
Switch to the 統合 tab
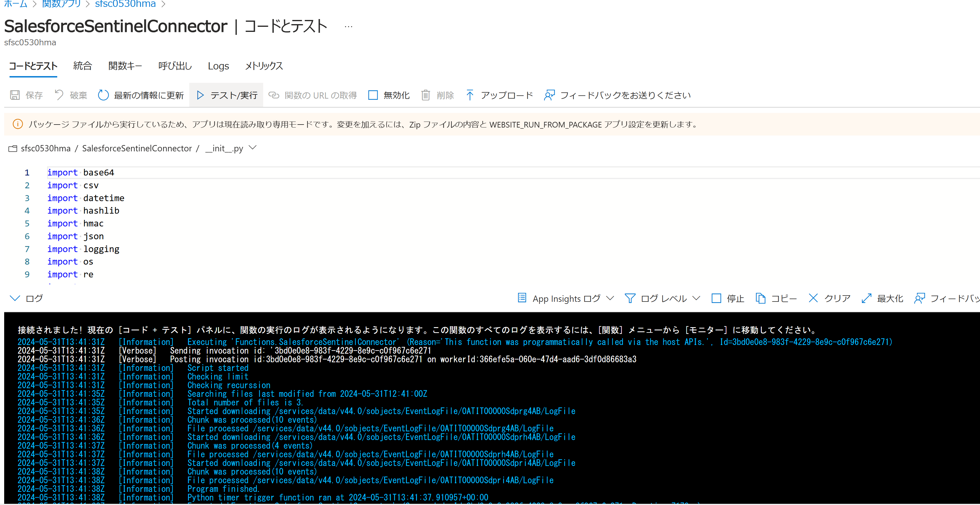click(x=83, y=66)
